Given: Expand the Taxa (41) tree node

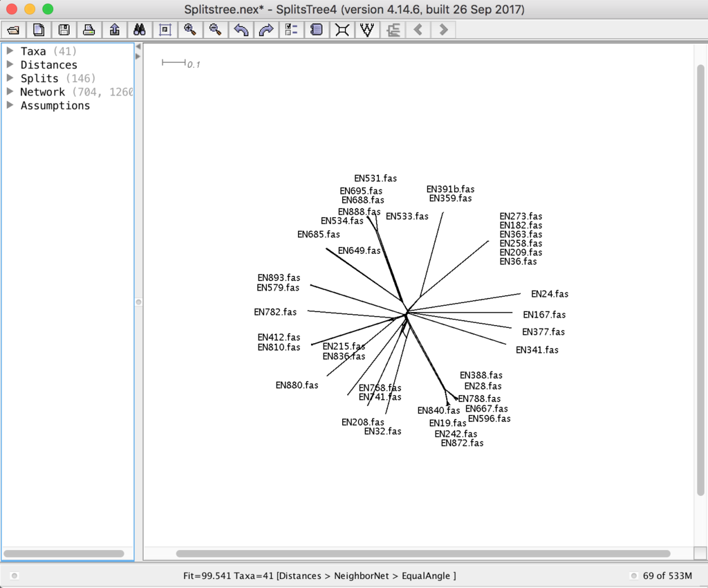Looking at the screenshot, I should [10, 50].
